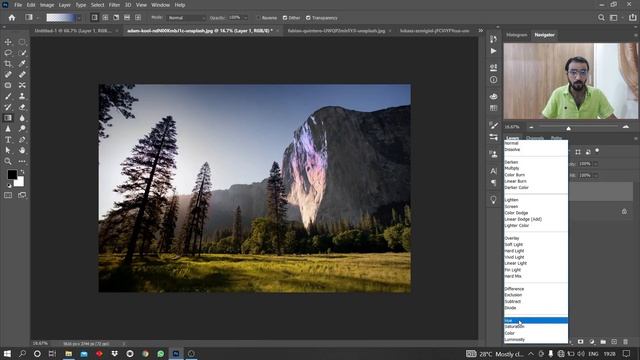Image resolution: width=640 pixels, height=360 pixels.
Task: Select the Brush tool
Action: click(x=8, y=96)
